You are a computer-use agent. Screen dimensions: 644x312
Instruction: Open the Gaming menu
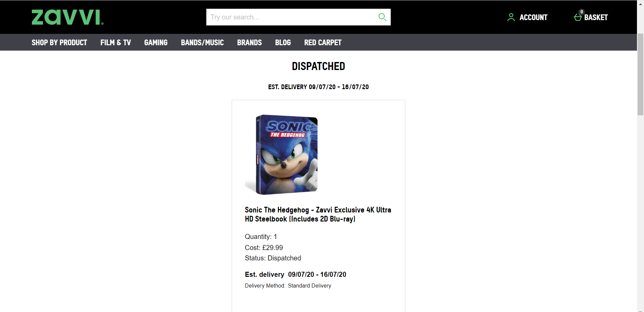[156, 43]
